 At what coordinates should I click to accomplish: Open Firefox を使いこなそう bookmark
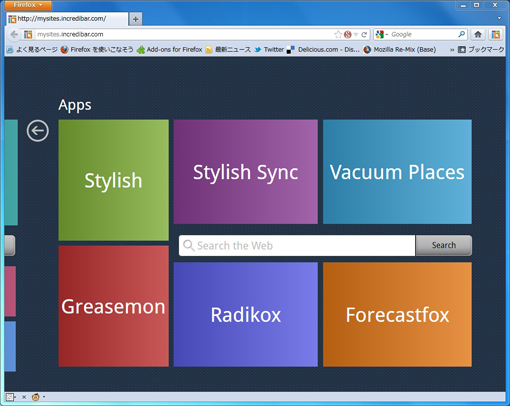(97, 50)
